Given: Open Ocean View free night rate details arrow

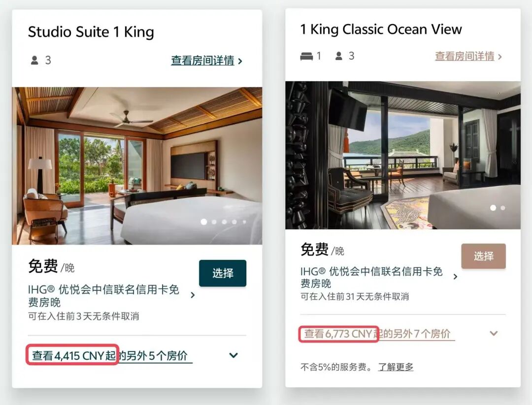Looking at the screenshot, I should coord(455,277).
